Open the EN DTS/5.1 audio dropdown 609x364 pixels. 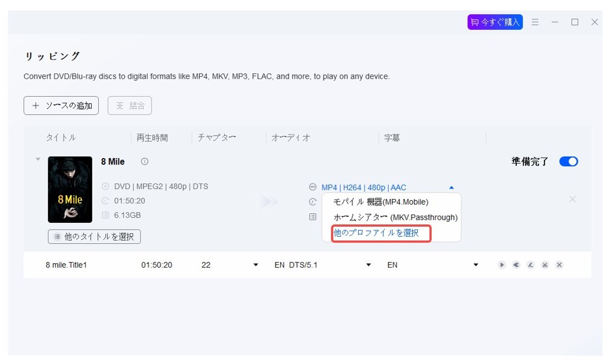pyautogui.click(x=369, y=265)
